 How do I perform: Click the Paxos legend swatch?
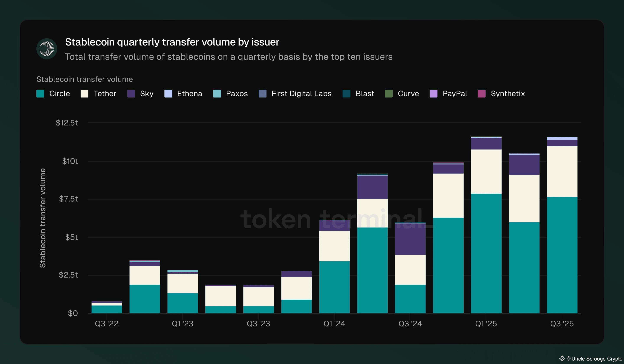217,94
